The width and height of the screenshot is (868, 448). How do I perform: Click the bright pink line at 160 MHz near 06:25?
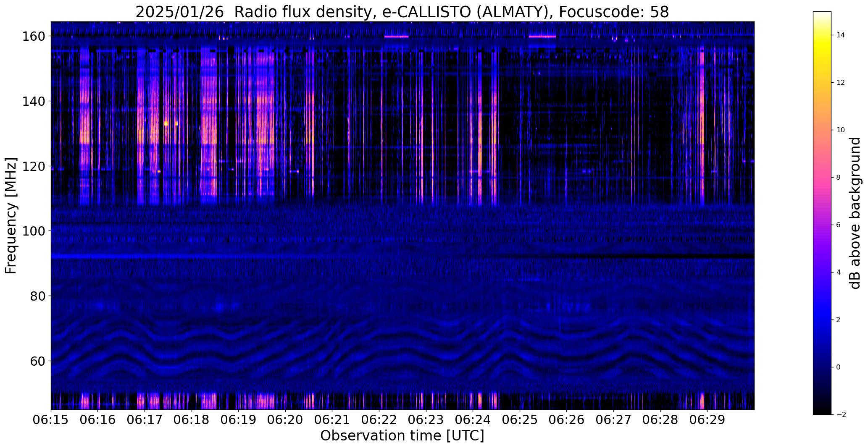542,37
